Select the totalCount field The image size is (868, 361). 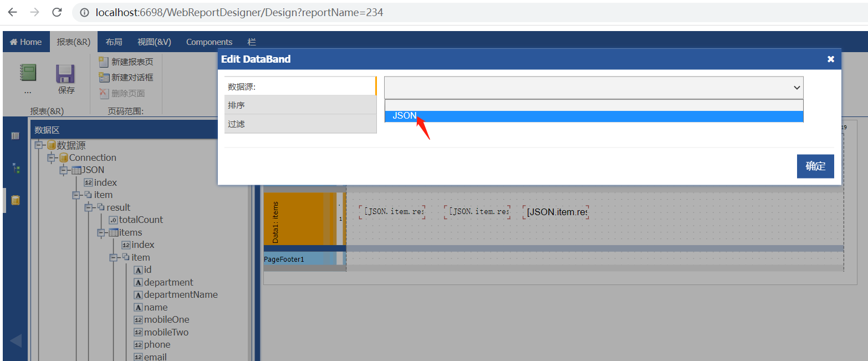click(141, 220)
